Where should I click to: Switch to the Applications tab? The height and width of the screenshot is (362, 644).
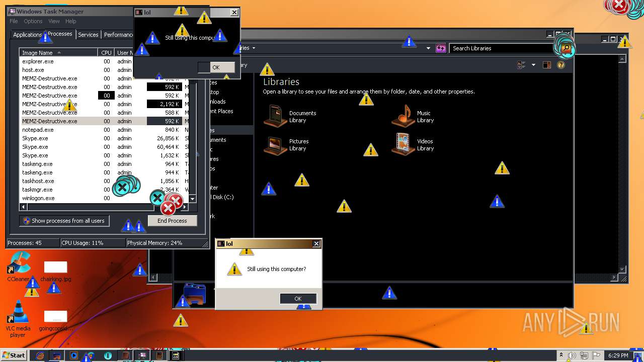coord(27,35)
